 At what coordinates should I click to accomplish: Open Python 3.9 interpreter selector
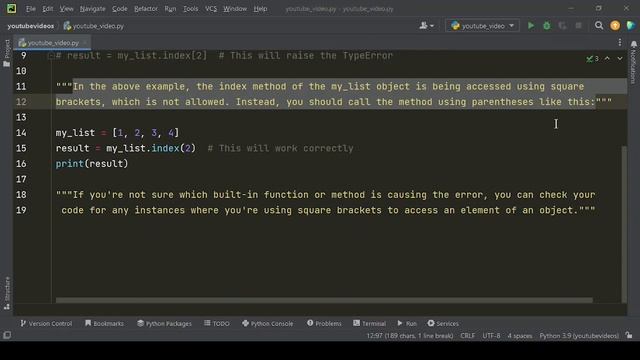(579, 336)
